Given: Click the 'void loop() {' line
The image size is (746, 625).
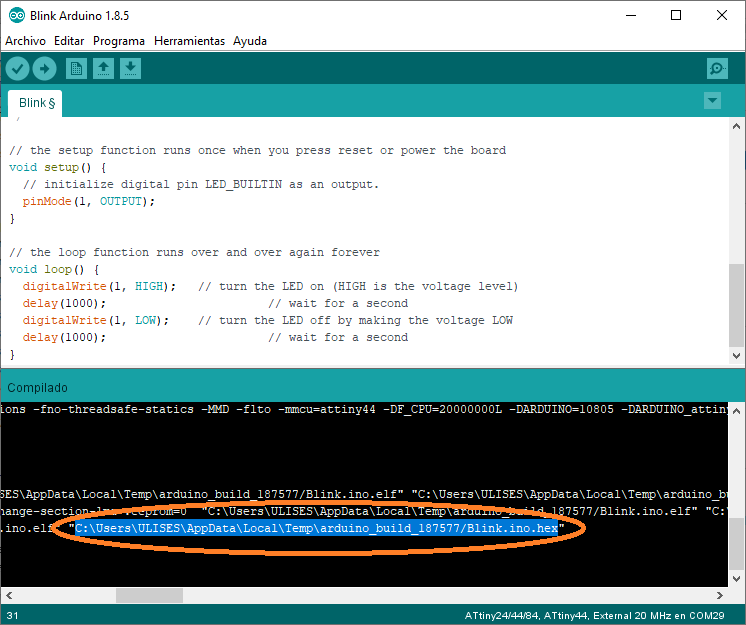Looking at the screenshot, I should [x=54, y=270].
